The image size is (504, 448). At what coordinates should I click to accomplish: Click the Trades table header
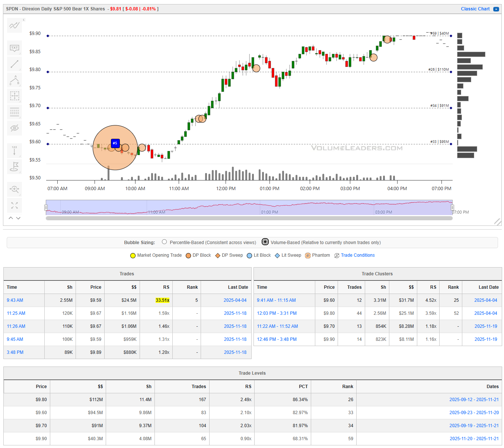point(127,274)
